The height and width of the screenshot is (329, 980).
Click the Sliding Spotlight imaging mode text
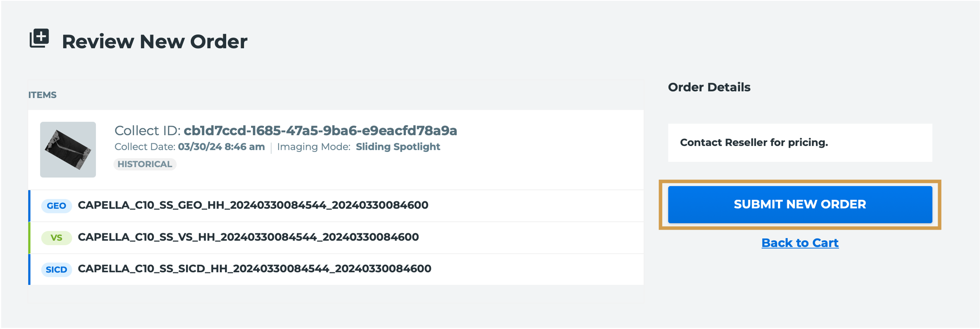398,147
